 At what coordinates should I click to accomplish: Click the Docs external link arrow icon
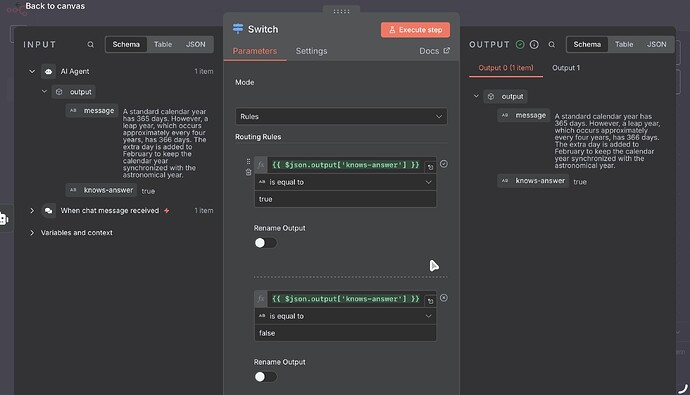point(447,51)
